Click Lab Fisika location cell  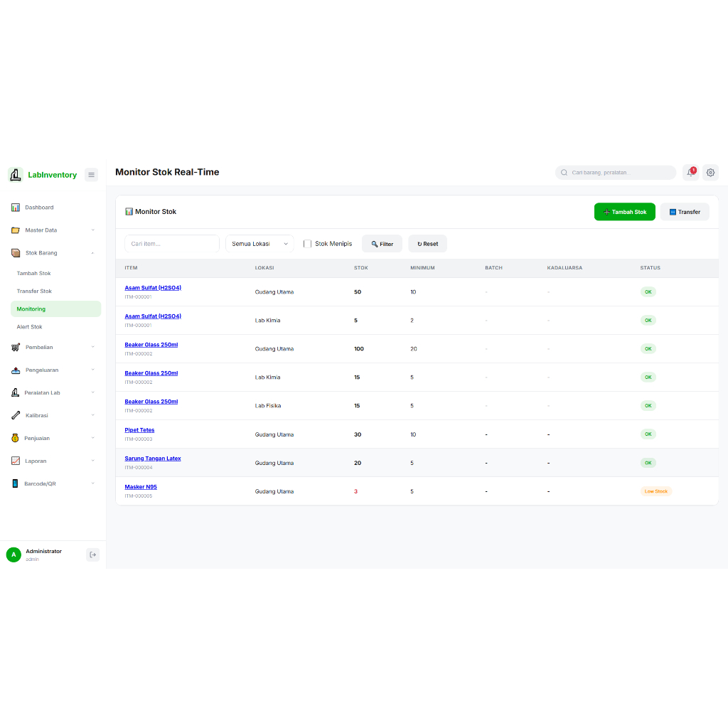tap(268, 406)
